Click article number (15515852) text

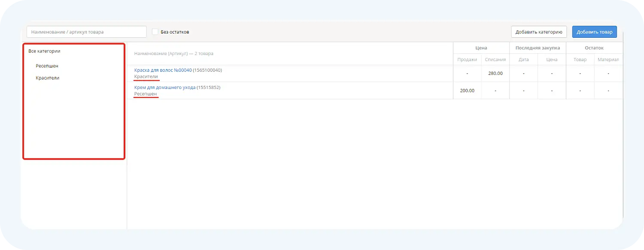tap(209, 87)
